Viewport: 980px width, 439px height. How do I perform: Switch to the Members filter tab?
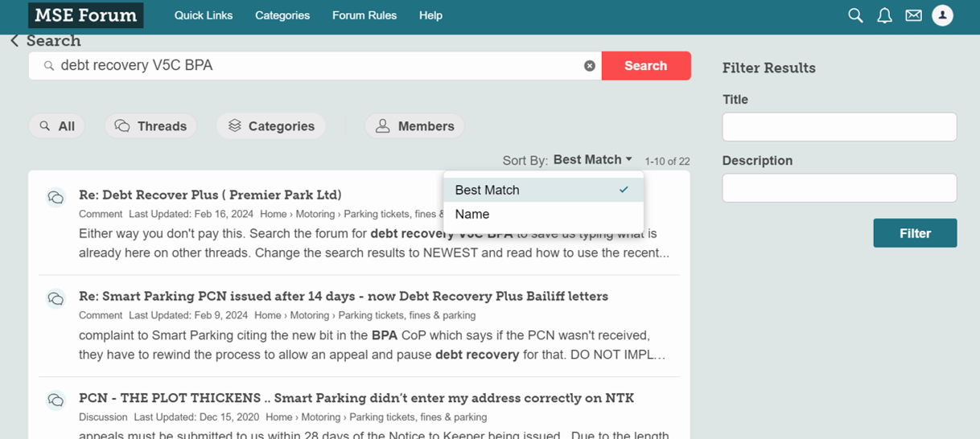(x=415, y=126)
